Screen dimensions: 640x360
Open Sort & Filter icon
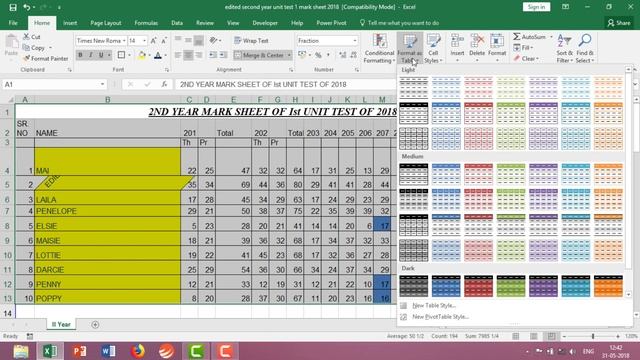tap(564, 41)
